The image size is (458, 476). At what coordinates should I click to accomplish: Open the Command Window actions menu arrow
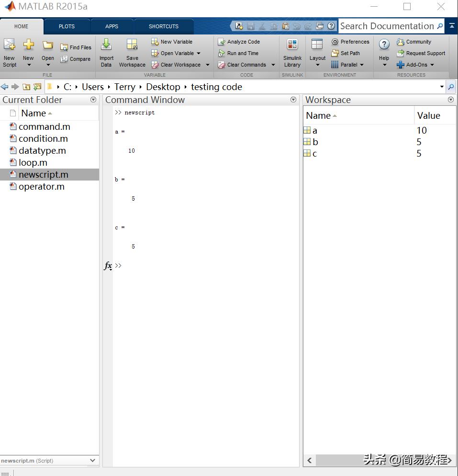(x=293, y=100)
